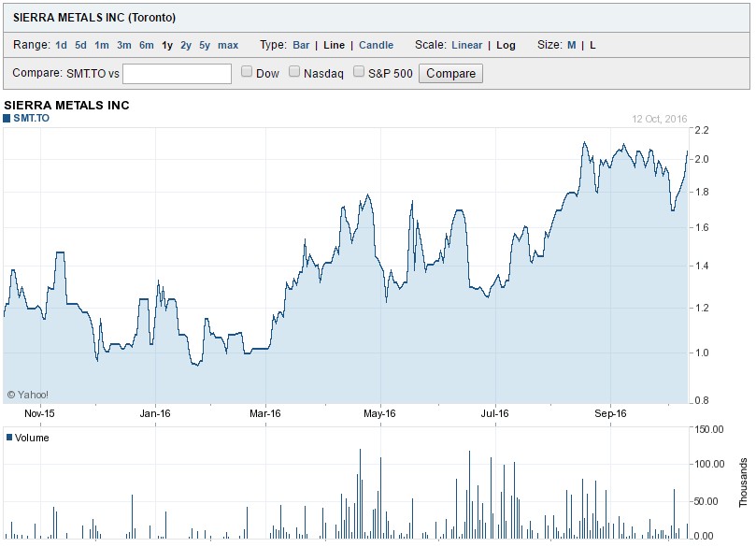
Task: Click the 1.8 price axis value
Action: (x=702, y=192)
